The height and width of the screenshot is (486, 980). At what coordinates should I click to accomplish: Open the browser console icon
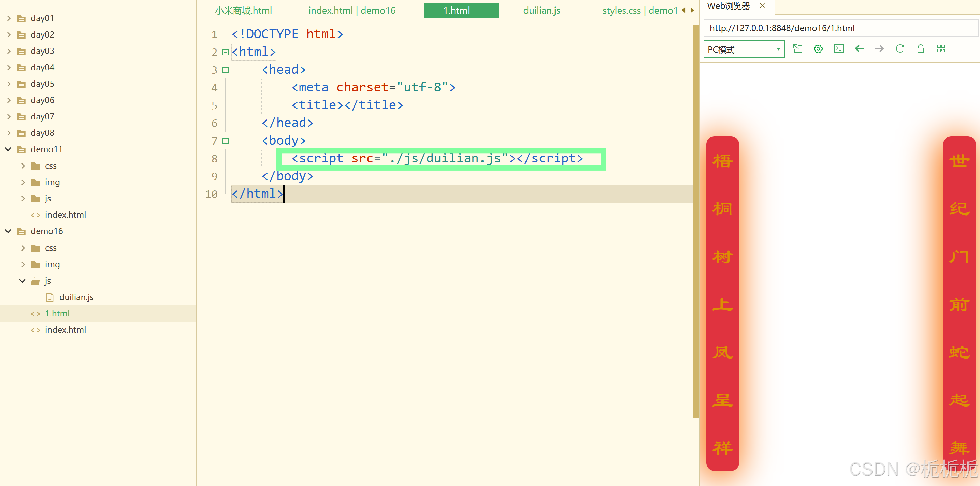(838, 49)
